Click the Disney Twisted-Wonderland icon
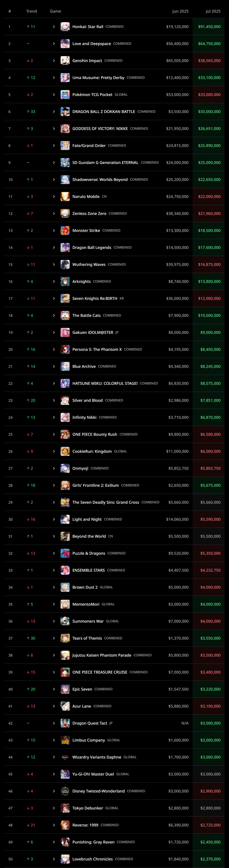Screen dimensions: 229x868 click(65, 791)
